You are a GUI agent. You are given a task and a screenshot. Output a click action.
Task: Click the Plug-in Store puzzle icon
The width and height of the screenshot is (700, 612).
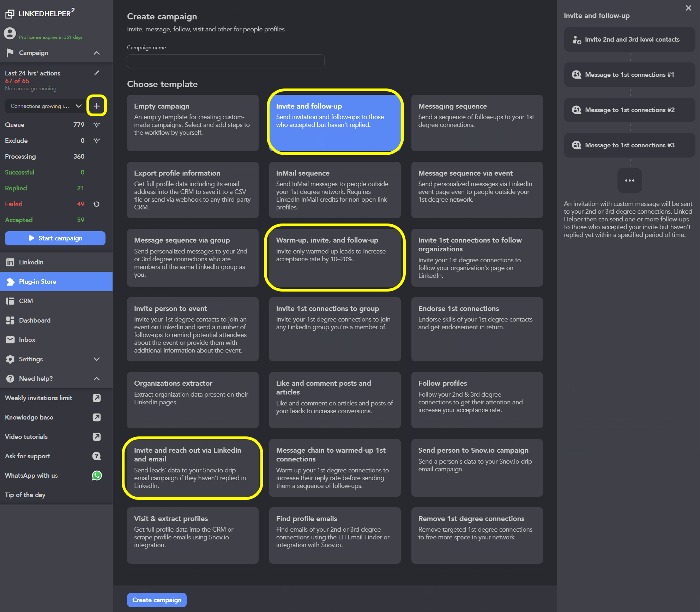[10, 282]
